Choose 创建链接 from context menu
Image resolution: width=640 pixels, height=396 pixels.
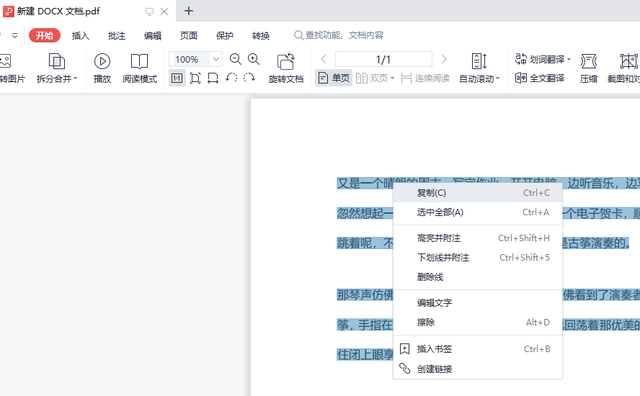click(x=478, y=369)
